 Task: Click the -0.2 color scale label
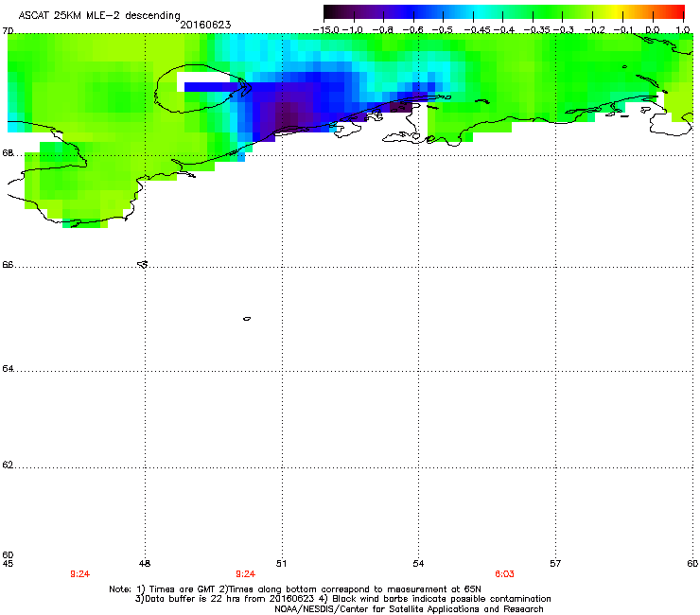pos(595,30)
